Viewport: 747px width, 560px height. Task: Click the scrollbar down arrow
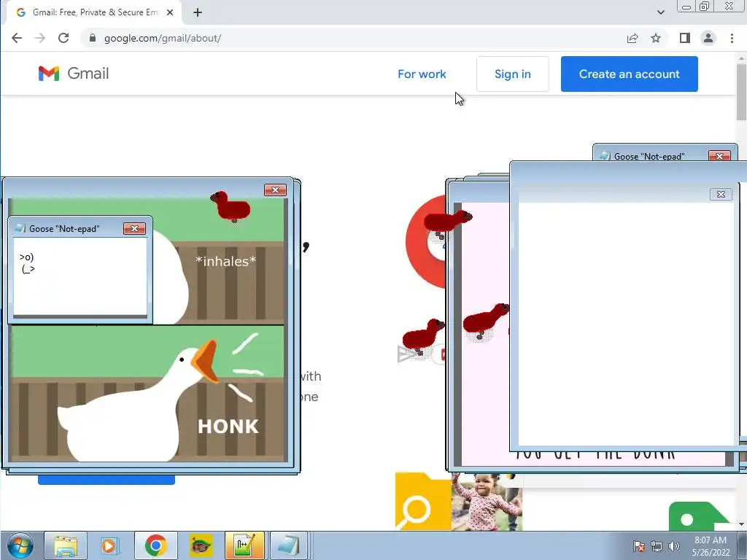[741, 524]
